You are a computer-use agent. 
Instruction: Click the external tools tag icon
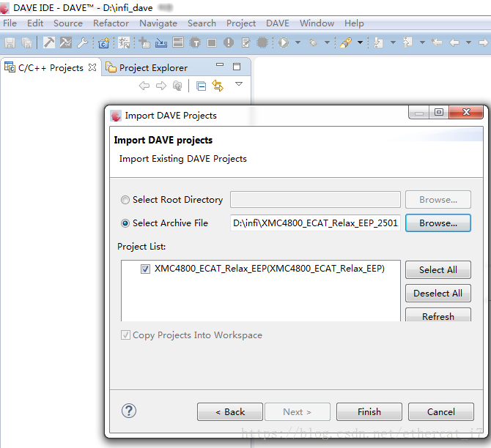(313, 42)
